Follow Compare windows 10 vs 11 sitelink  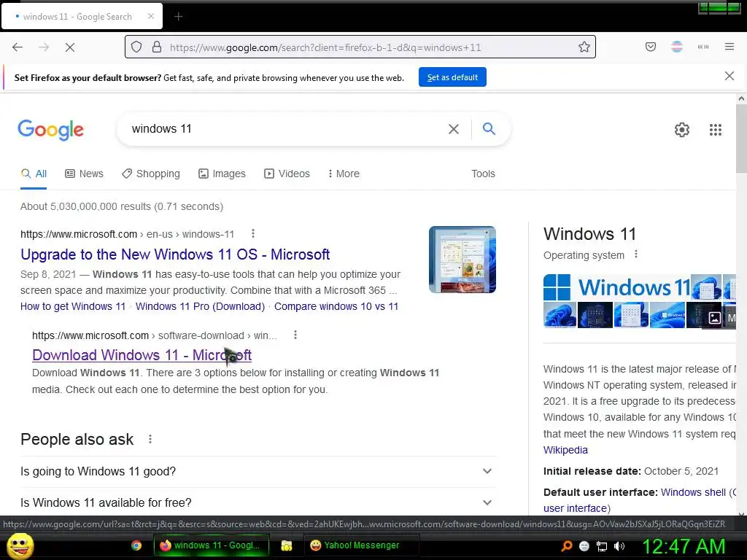tap(336, 306)
